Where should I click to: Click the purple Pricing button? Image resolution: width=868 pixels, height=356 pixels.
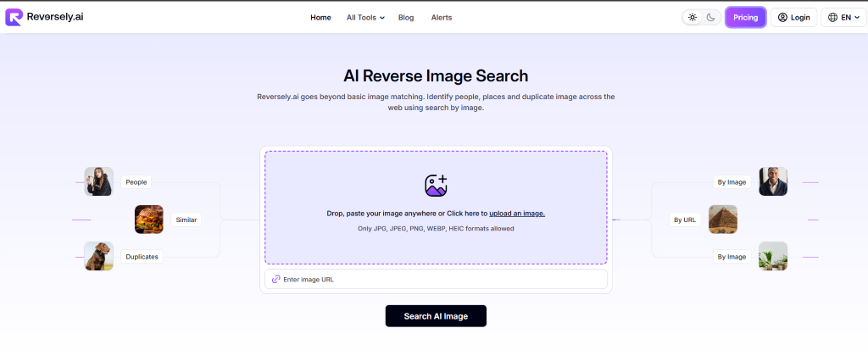(745, 17)
